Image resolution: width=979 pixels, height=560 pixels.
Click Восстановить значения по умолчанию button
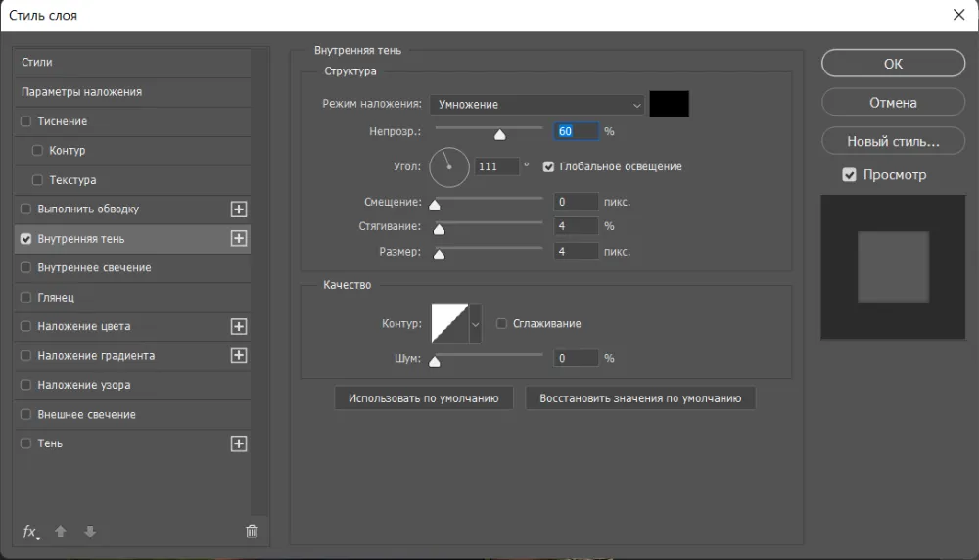(640, 398)
